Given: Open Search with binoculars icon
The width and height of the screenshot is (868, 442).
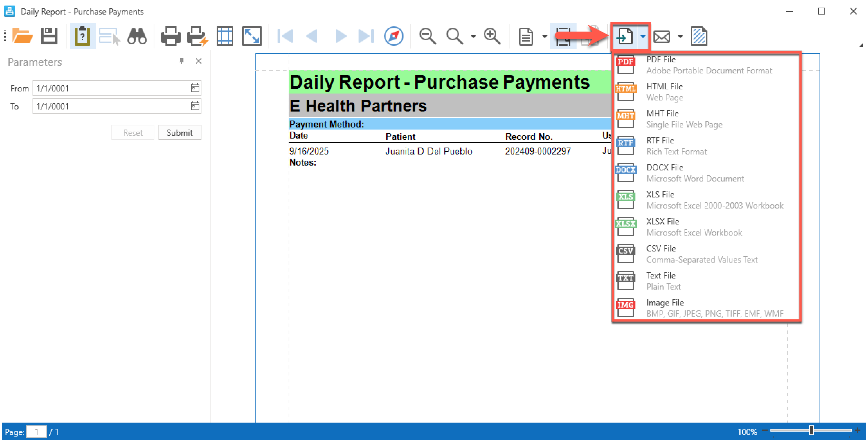Looking at the screenshot, I should (x=137, y=36).
